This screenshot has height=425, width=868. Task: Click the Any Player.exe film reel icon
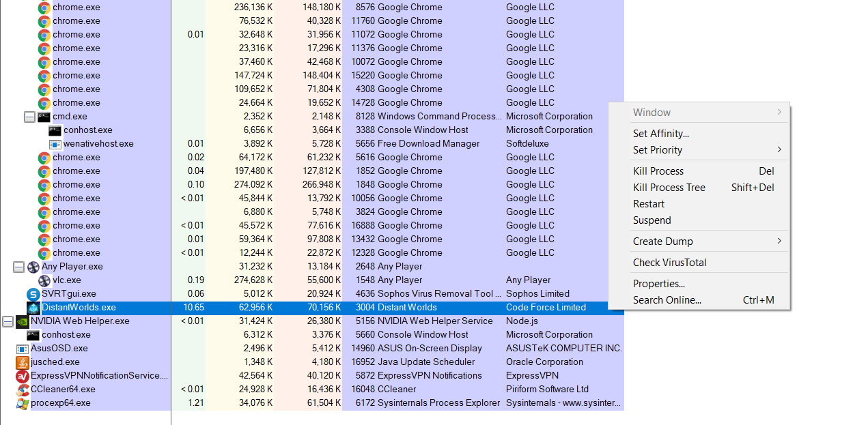click(33, 267)
